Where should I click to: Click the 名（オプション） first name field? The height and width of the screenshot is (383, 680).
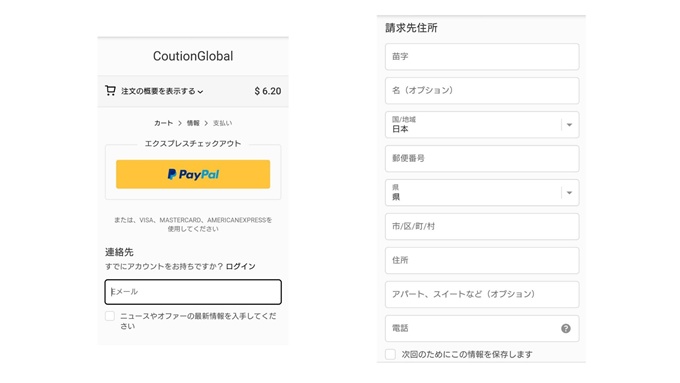pyautogui.click(x=482, y=91)
